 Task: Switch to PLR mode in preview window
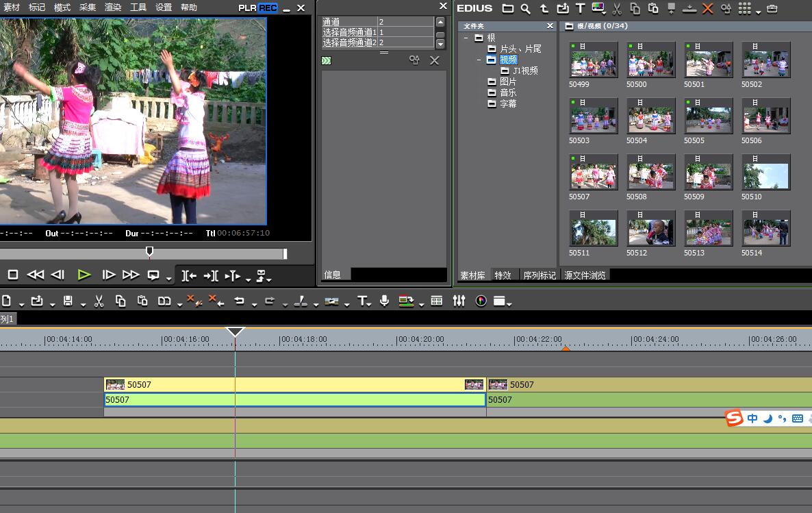(247, 8)
